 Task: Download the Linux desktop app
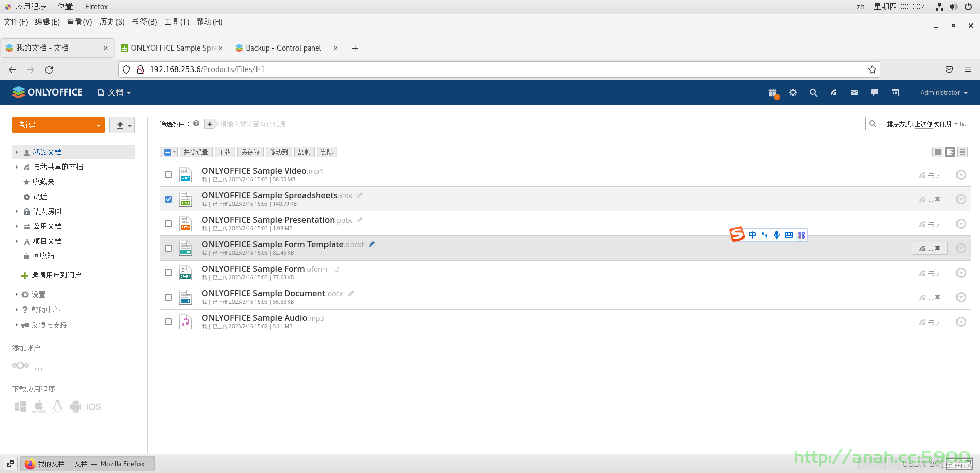pyautogui.click(x=57, y=406)
